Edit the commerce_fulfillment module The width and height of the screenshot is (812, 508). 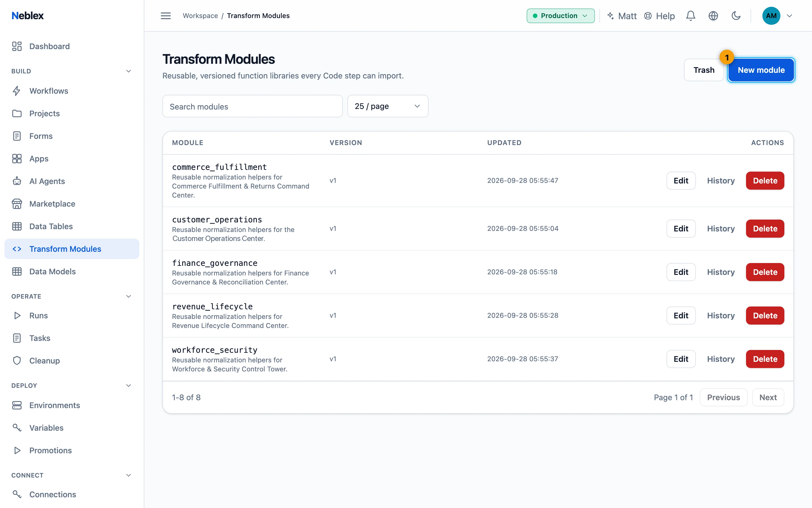pos(681,181)
